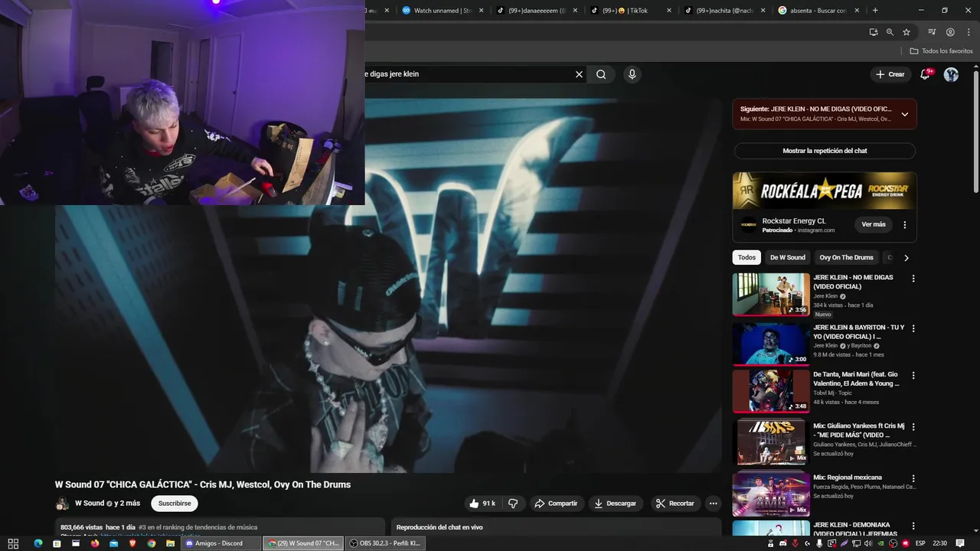Open options for De Tanta video
Viewport: 980px width, 551px height.
pyautogui.click(x=913, y=376)
